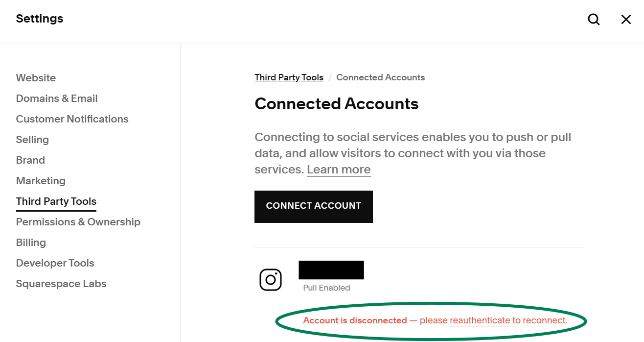
Task: Navigate to Brand settings
Action: coord(30,160)
